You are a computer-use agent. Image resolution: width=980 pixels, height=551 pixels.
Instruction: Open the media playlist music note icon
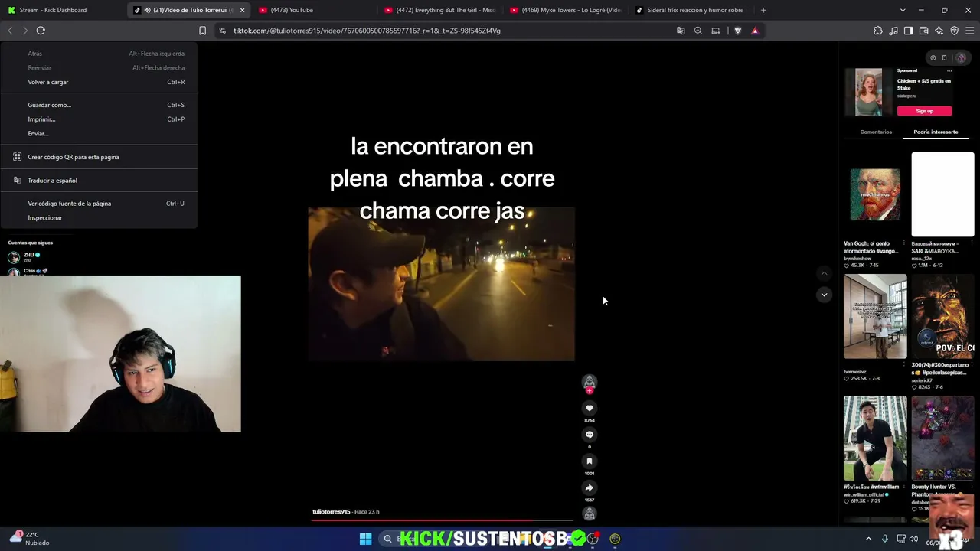click(893, 31)
